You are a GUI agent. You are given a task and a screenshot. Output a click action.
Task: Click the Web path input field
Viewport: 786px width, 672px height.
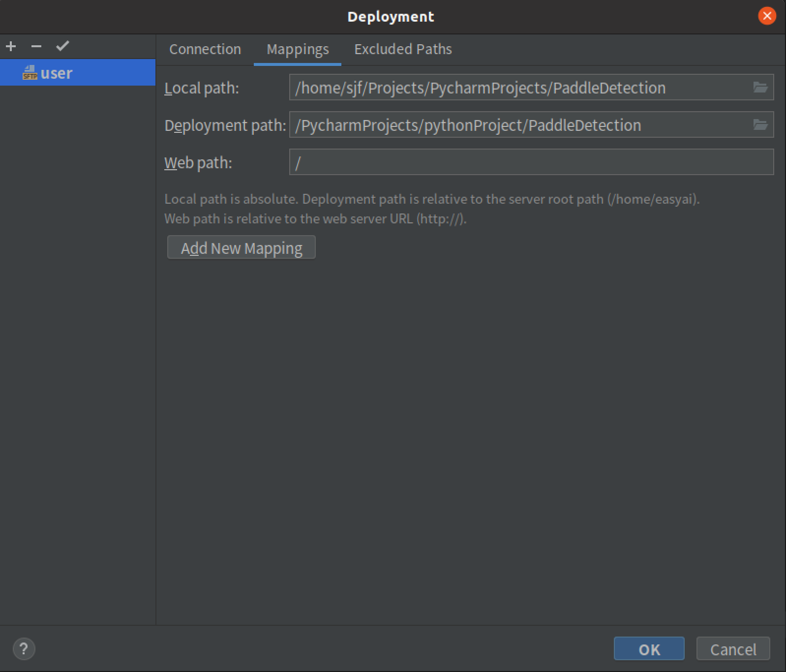click(531, 162)
